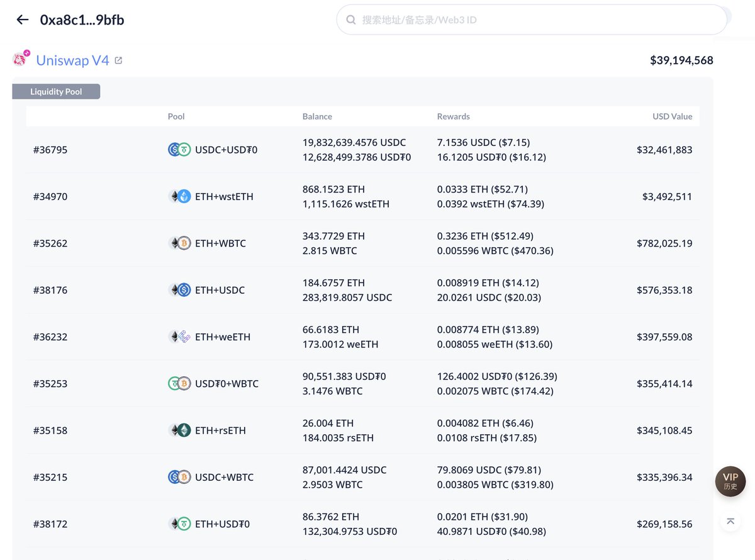Click the reward 0.003805 WBTC ($319.80)
Screen dimensions: 755x560
(495, 485)
